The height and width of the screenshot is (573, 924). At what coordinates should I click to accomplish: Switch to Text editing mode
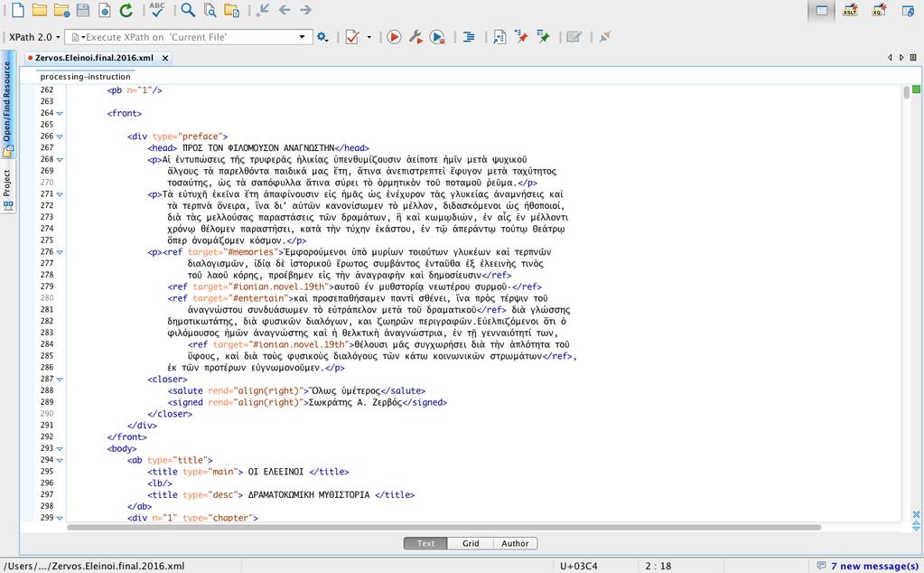pyautogui.click(x=425, y=543)
